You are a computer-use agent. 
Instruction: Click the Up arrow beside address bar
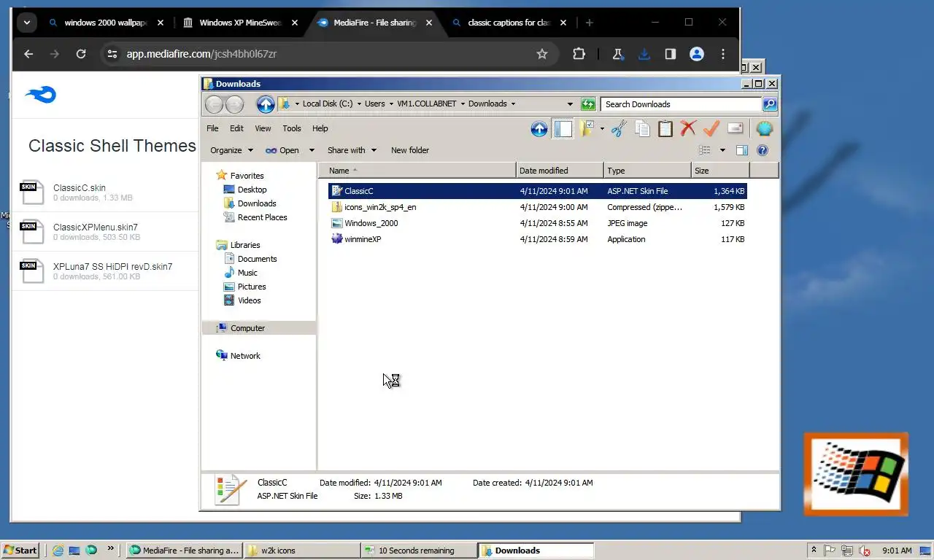click(x=266, y=104)
